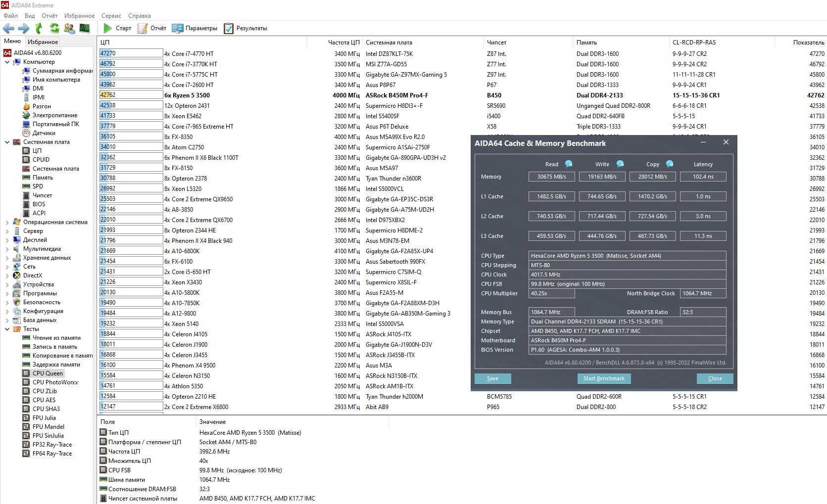
Task: Open Результаты from the toolbar
Action: pos(245,28)
